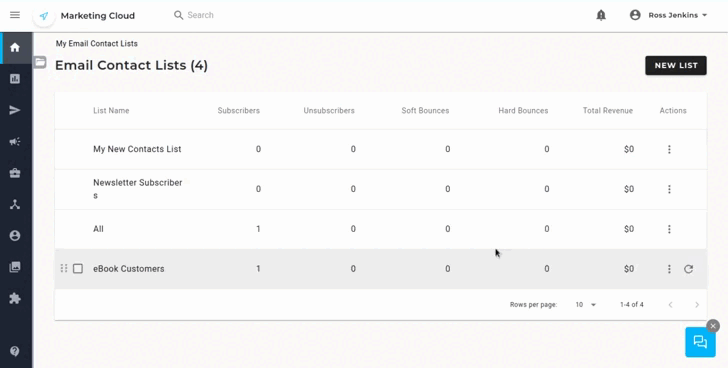The image size is (728, 368).
Task: Click the Ross Jenkins account avatar icon
Action: [x=635, y=15]
